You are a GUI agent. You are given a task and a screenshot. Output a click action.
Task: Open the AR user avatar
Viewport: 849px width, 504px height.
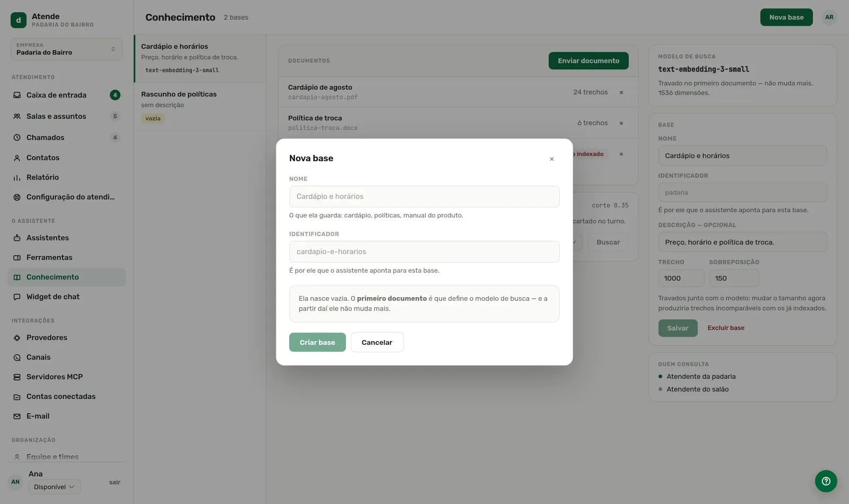click(x=829, y=17)
